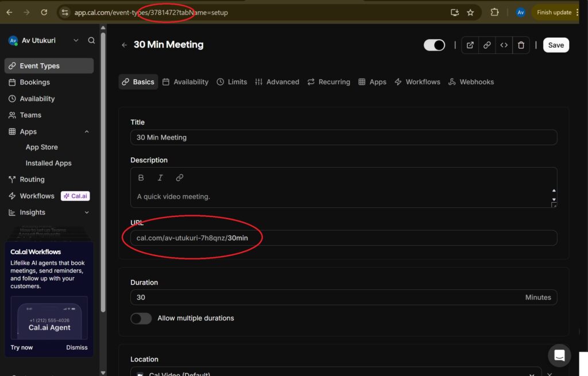Image resolution: width=588 pixels, height=376 pixels.
Task: Click the search magnifier icon in the sidebar
Action: (91, 40)
